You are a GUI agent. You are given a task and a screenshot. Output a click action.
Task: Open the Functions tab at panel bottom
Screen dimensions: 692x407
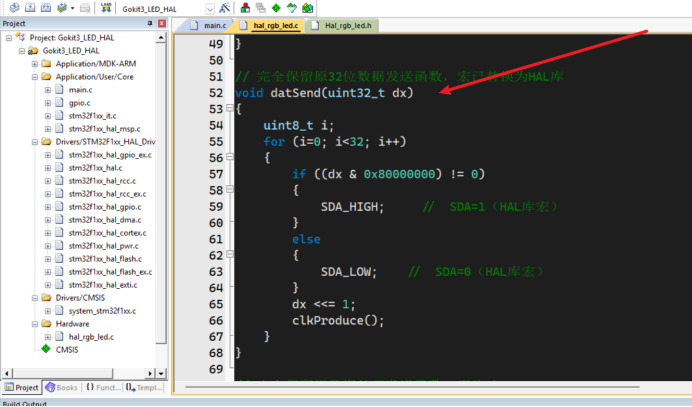(x=104, y=387)
